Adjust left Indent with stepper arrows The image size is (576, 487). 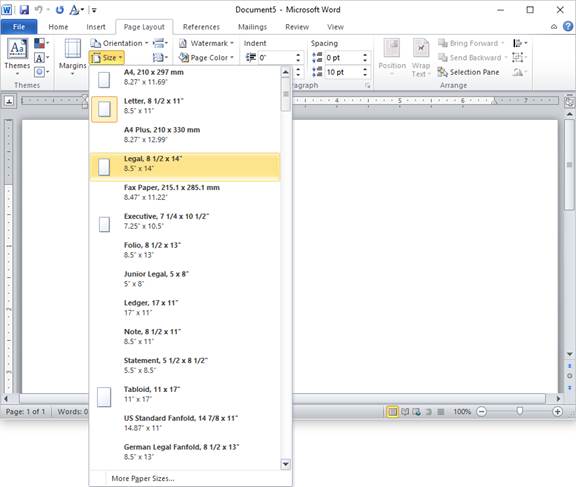point(298,58)
